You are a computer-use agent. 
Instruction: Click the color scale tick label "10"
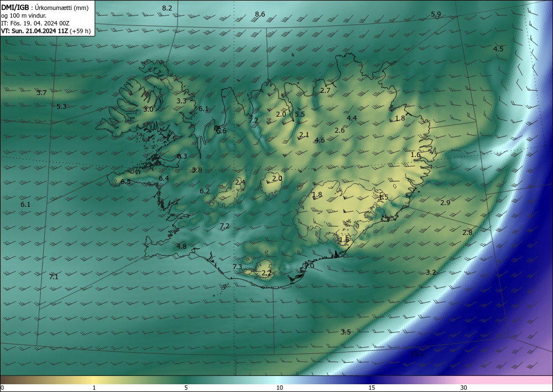pos(280,388)
